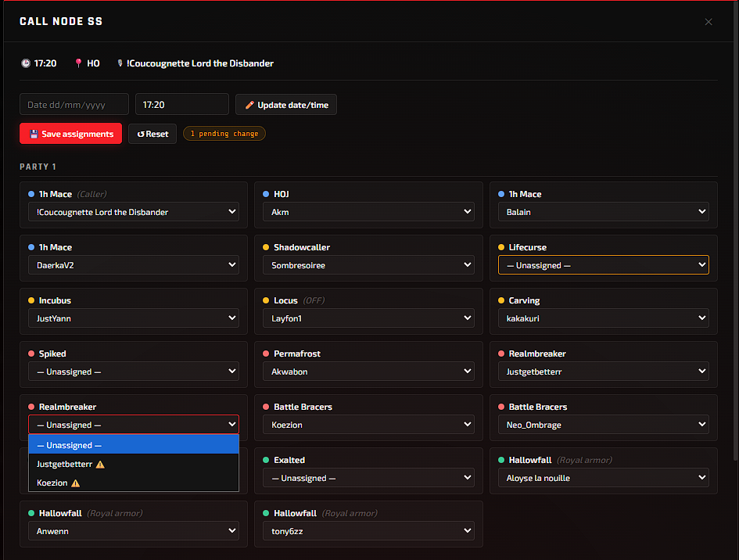Reset the pending assignments
This screenshot has width=739, height=560.
click(x=152, y=134)
